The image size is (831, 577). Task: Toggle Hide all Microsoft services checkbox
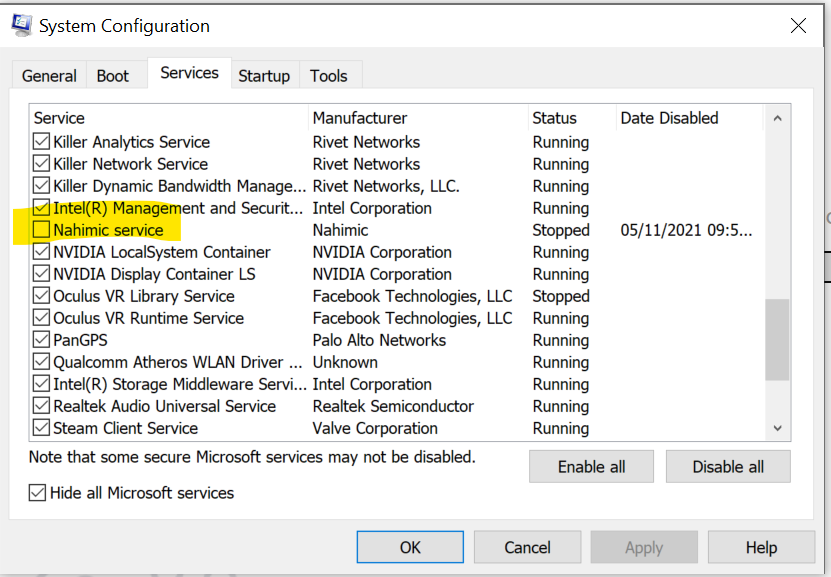coord(37,493)
